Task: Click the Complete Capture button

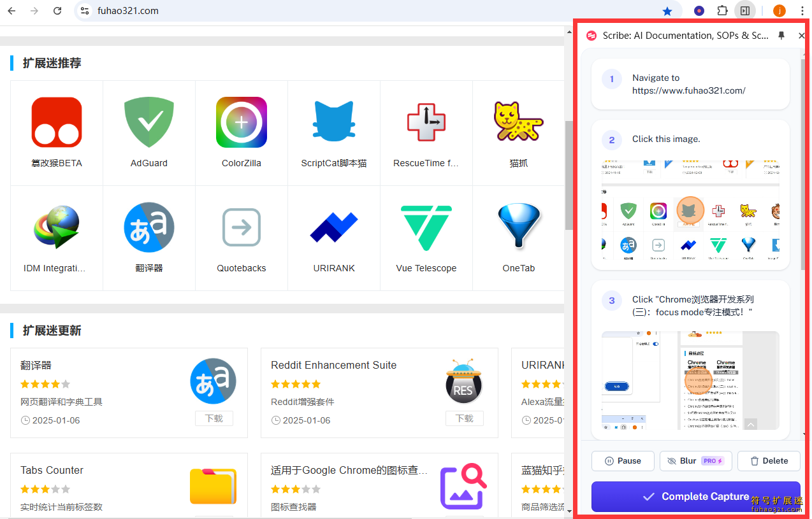Action: tap(696, 497)
